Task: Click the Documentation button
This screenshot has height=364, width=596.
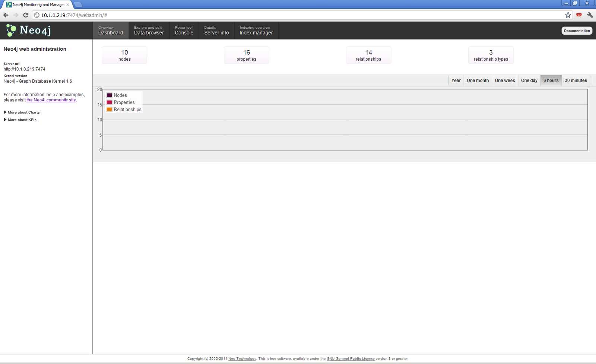Action: point(577,31)
